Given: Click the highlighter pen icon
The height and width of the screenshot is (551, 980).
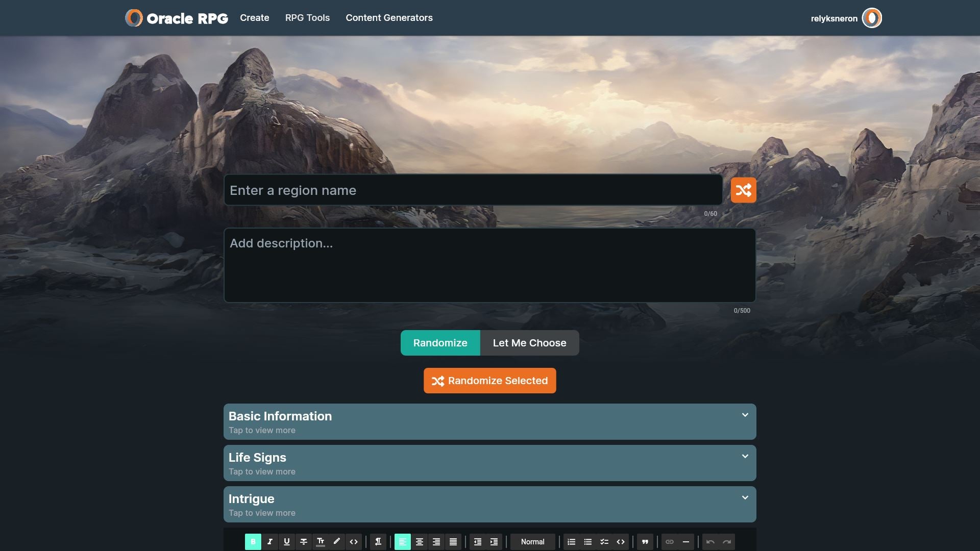Looking at the screenshot, I should [336, 542].
